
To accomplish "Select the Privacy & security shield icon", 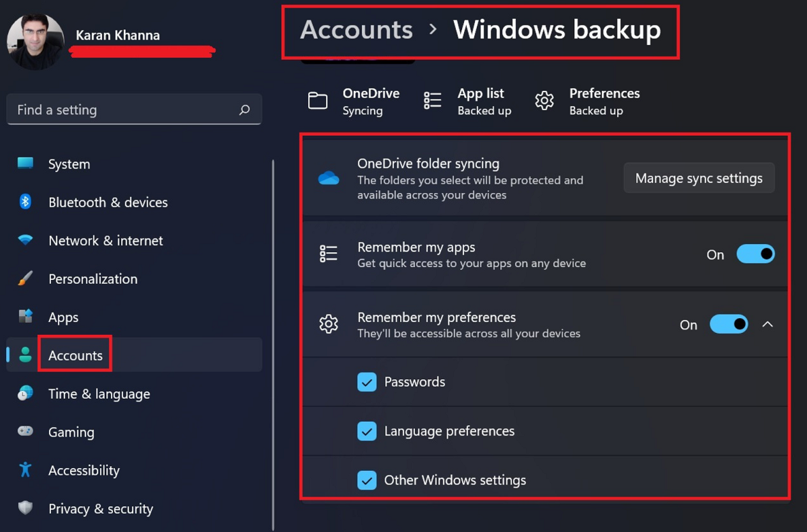I will click(x=24, y=508).
